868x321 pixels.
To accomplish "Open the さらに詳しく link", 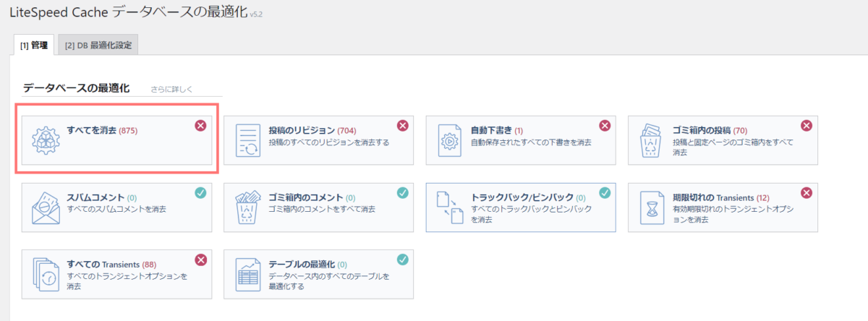I will [x=172, y=90].
